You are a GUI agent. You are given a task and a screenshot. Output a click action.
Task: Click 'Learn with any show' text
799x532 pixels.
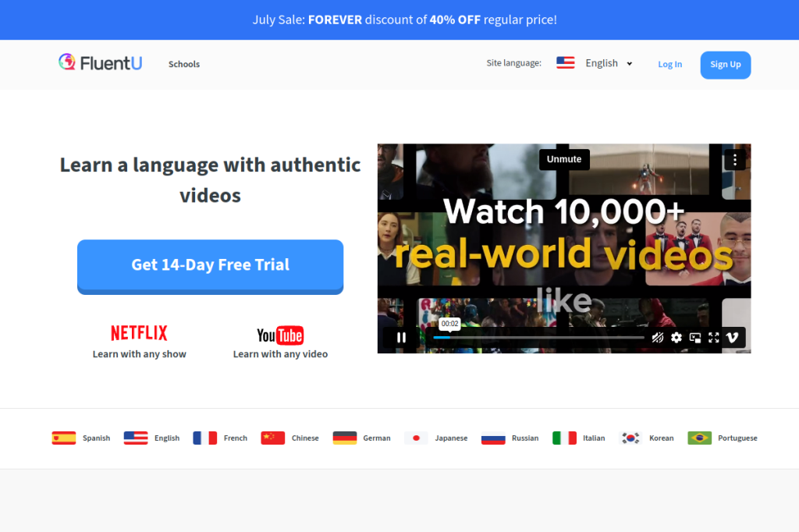point(139,354)
